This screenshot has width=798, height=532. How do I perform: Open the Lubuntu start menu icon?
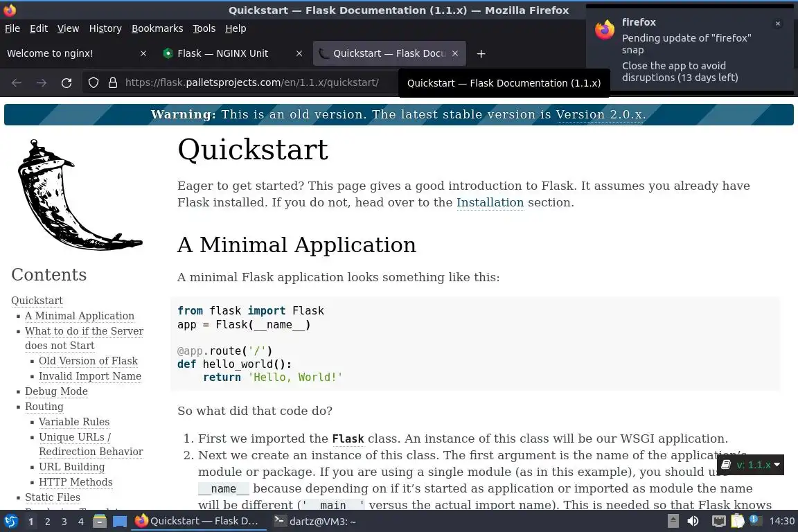(10, 522)
